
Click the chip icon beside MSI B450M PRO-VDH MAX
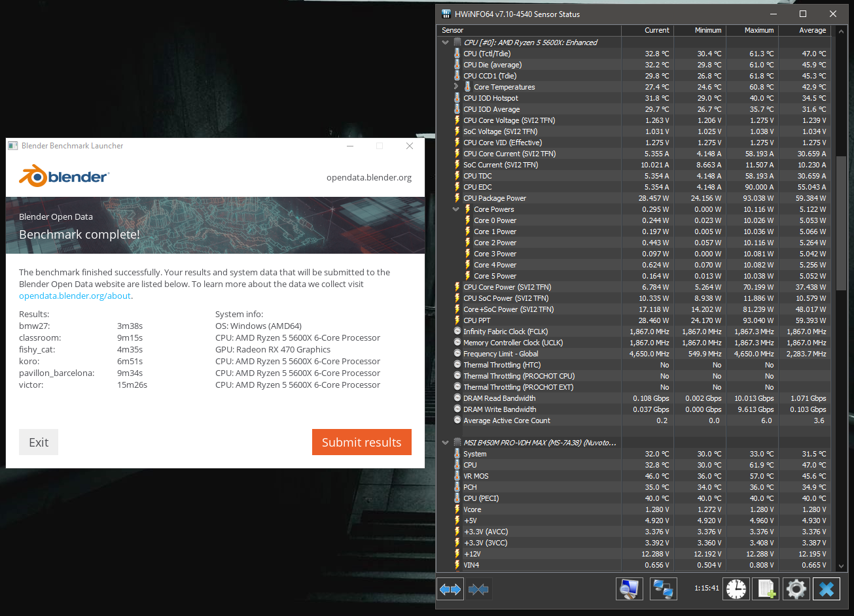[457, 443]
